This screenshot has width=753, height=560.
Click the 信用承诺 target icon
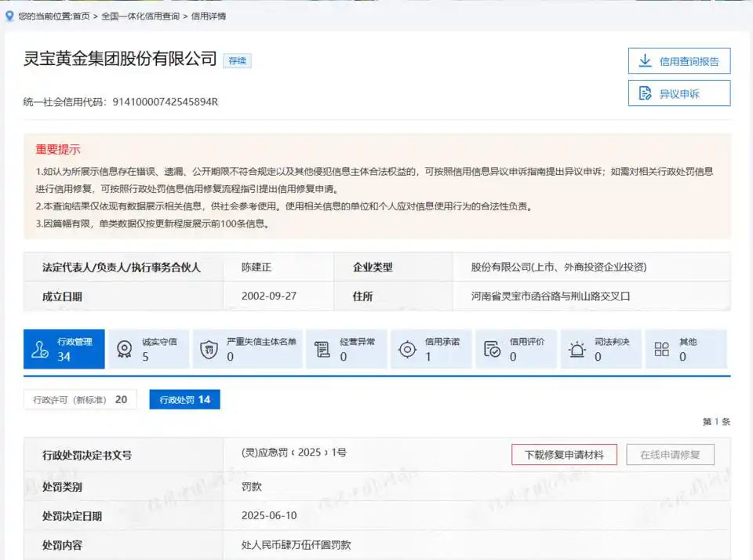click(407, 349)
